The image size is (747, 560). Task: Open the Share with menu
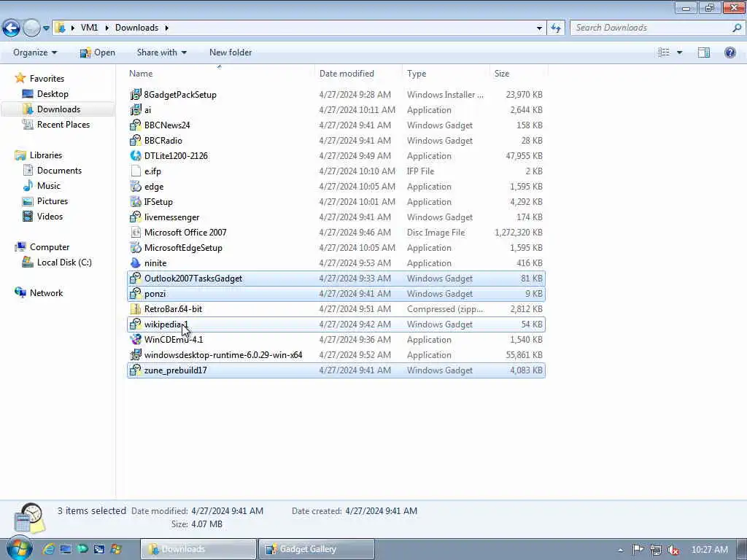pyautogui.click(x=161, y=52)
